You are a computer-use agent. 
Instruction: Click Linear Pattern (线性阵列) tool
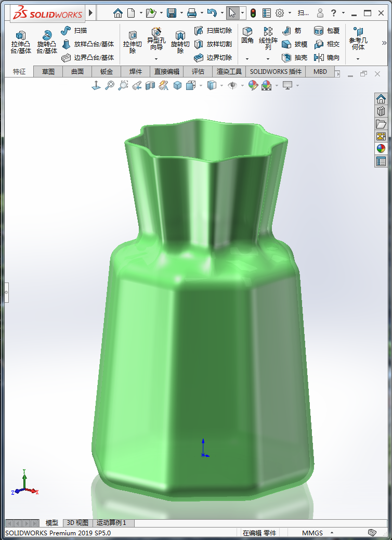[x=268, y=38]
